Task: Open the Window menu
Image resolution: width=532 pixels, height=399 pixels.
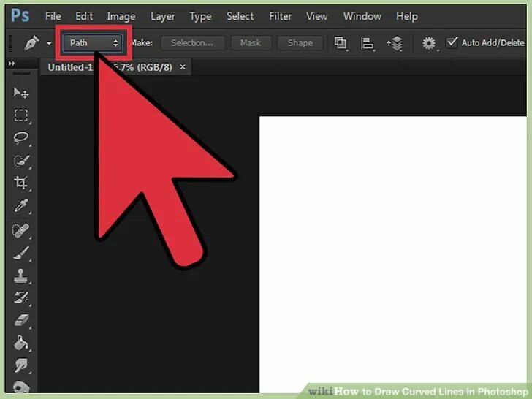Action: pyautogui.click(x=362, y=16)
